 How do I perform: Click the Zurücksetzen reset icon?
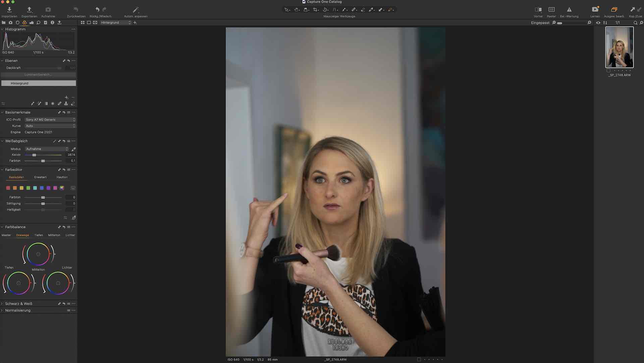[x=76, y=10]
